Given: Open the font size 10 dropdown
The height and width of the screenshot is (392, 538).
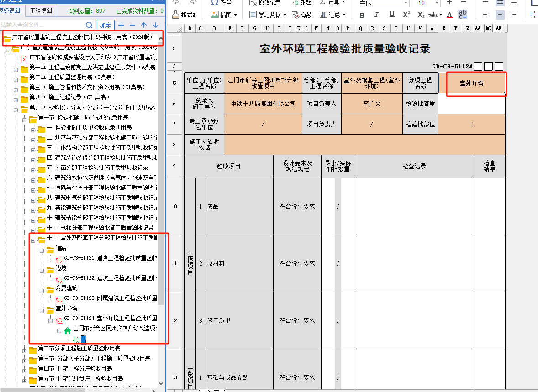Looking at the screenshot, I should [437, 3].
